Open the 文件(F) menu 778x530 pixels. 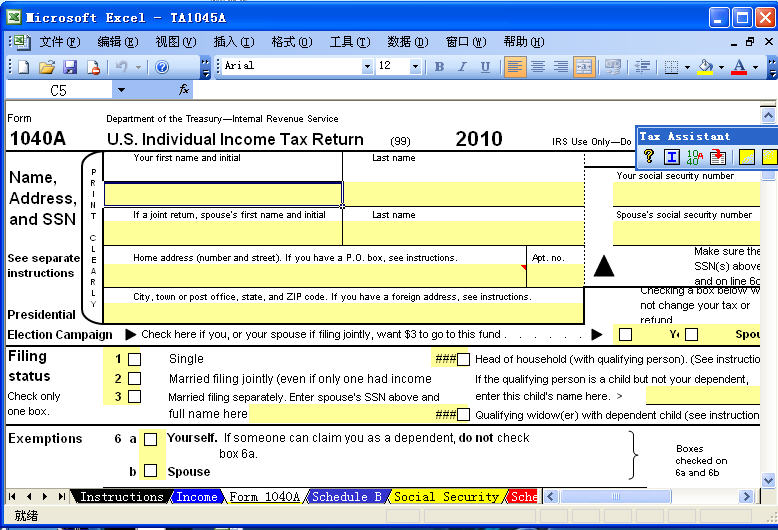point(60,42)
